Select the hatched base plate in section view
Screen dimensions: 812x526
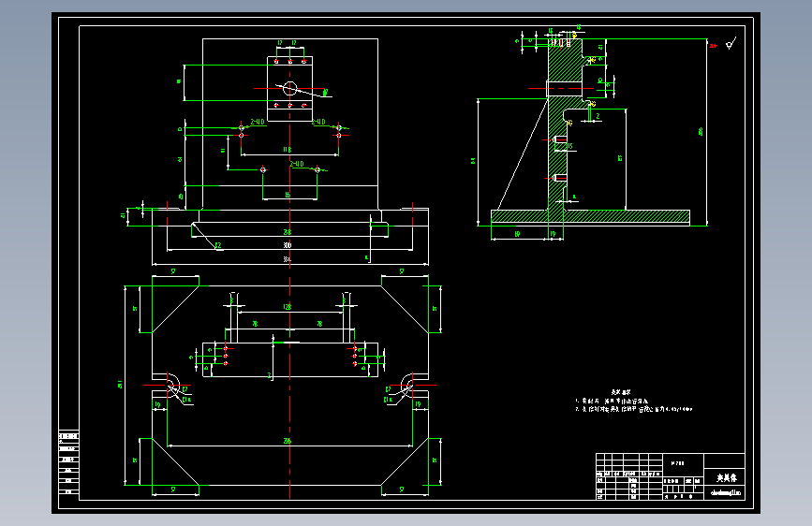point(590,216)
